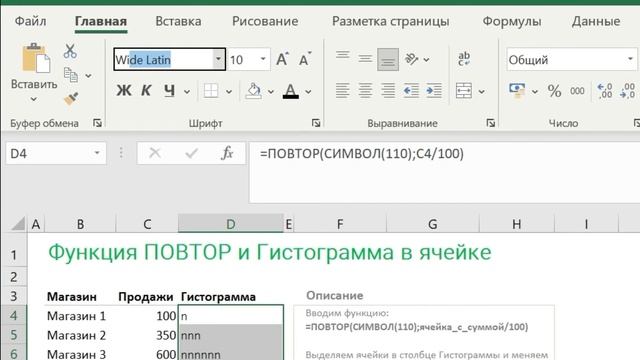Switch to the Вставка tab
The height and width of the screenshot is (360, 640).
178,21
